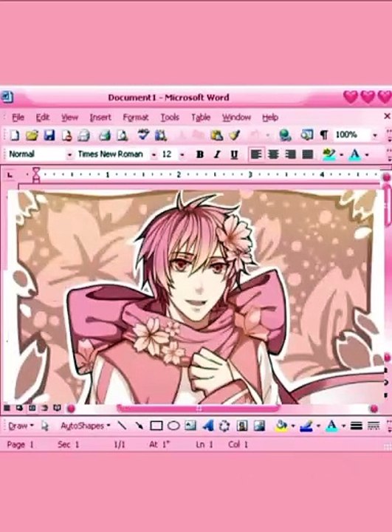Open Fill Color dropdown arrow
Image resolution: width=392 pixels, height=532 pixels.
click(293, 426)
